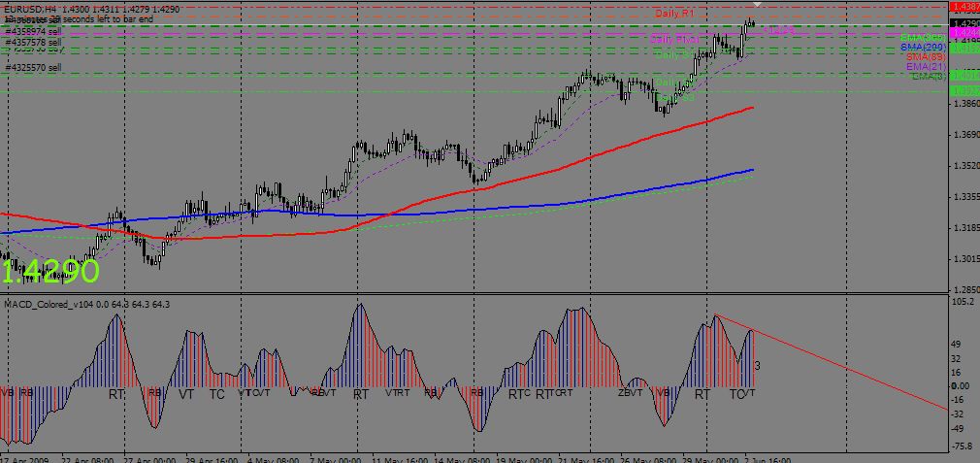Click the purple EMA(21) legend label
980x463 pixels.
point(926,66)
